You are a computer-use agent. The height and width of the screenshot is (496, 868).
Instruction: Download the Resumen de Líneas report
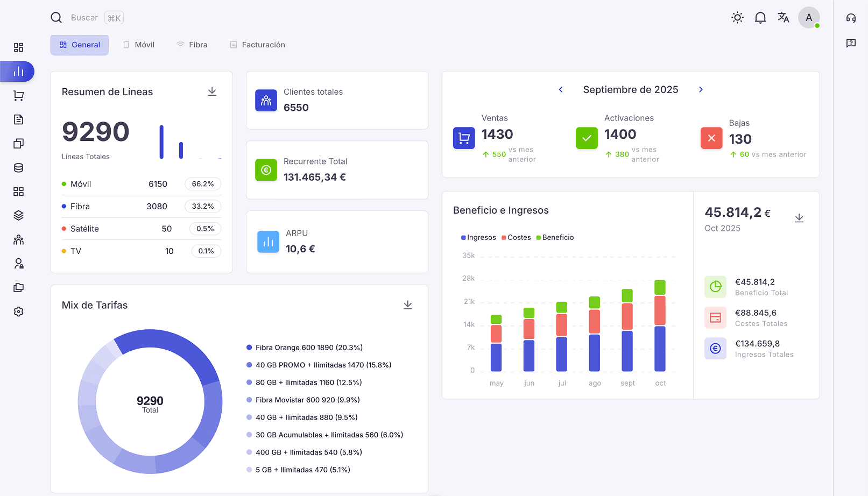(212, 92)
